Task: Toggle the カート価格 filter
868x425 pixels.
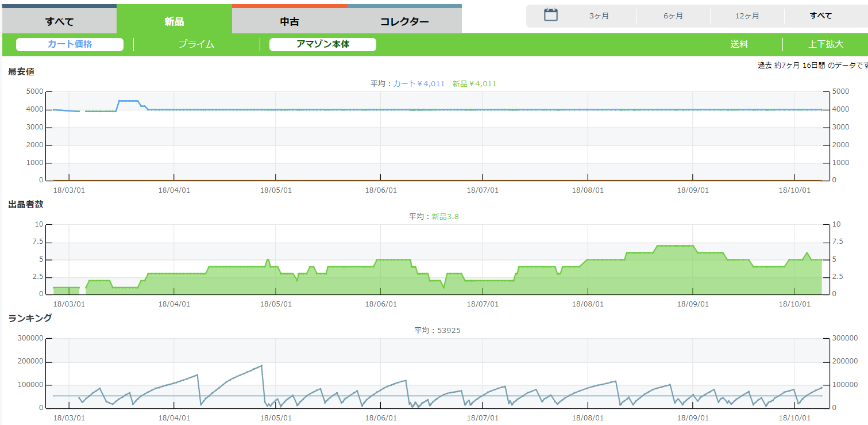Action: pos(70,44)
